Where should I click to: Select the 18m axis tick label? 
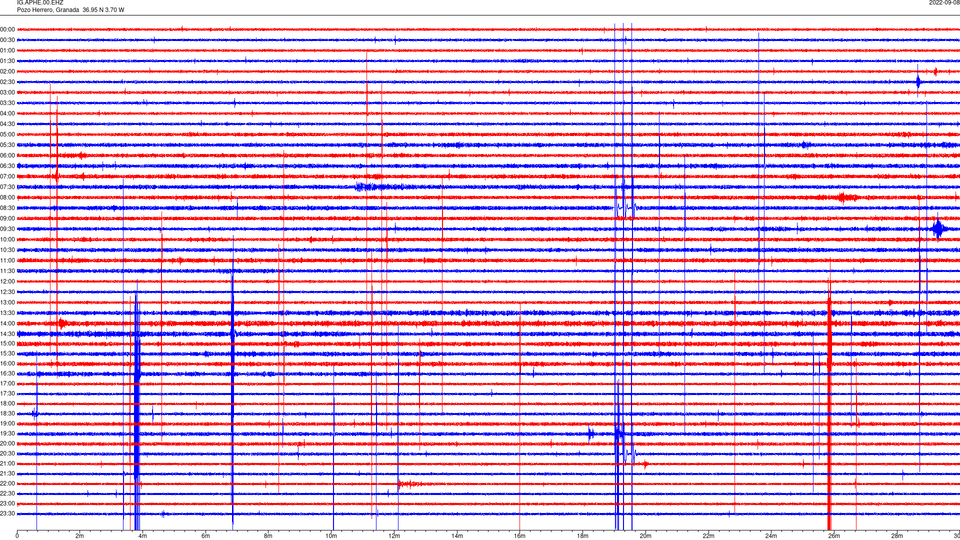(x=583, y=536)
